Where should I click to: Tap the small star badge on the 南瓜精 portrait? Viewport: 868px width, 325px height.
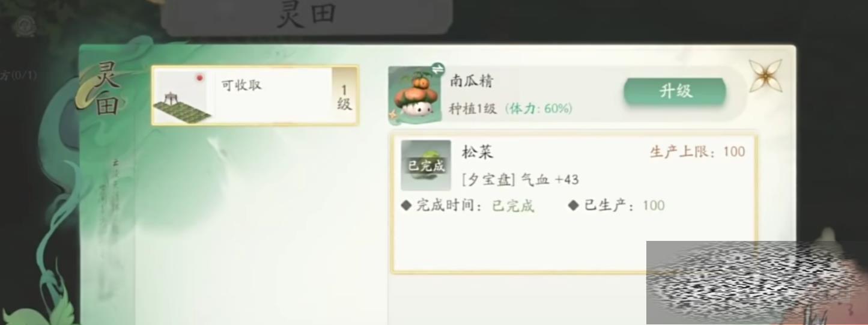point(394,114)
